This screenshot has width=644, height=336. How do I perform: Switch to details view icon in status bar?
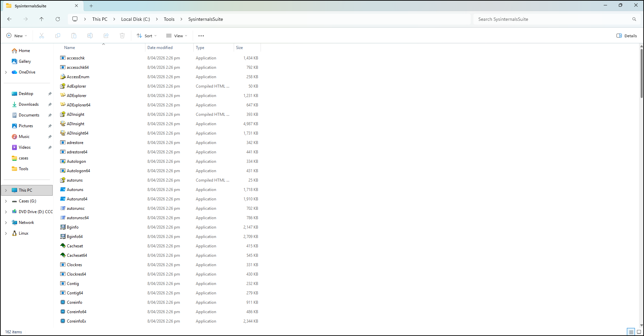pyautogui.click(x=631, y=332)
